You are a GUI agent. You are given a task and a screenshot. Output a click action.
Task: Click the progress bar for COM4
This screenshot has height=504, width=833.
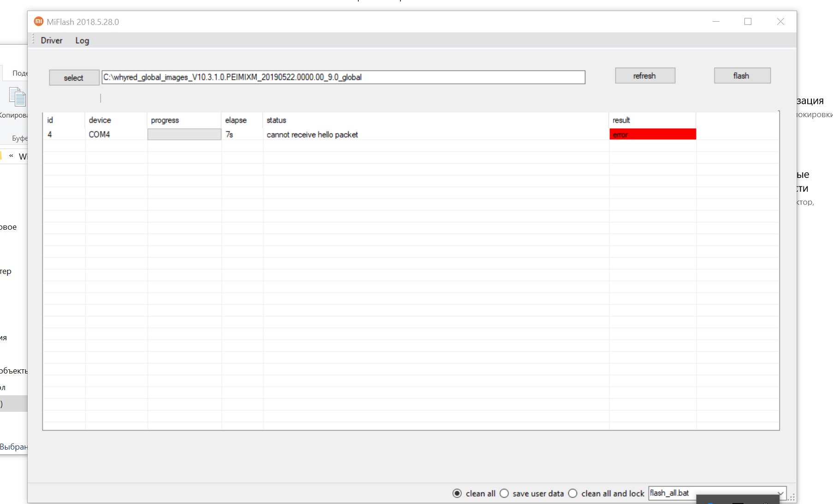(184, 134)
